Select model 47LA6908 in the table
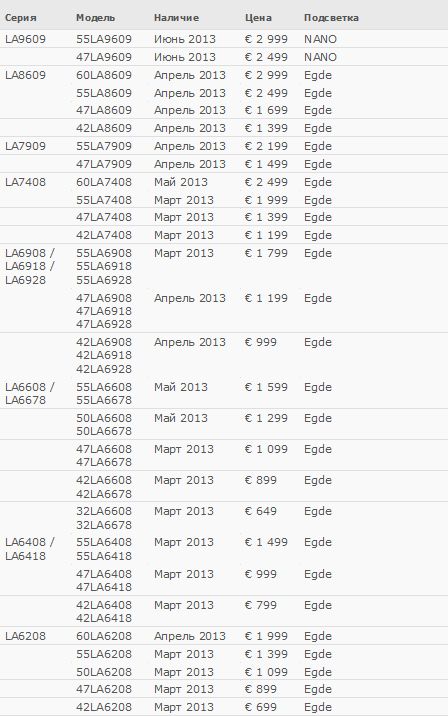 (x=104, y=298)
